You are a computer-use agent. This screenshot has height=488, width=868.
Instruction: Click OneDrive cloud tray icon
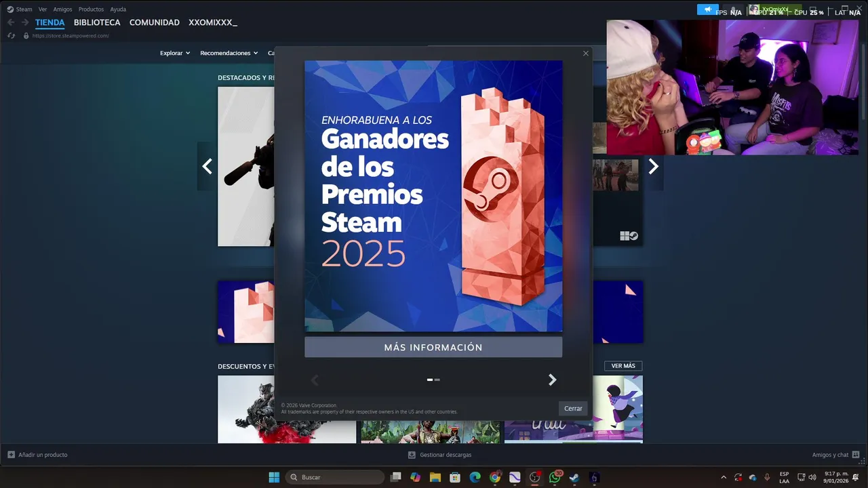point(753,477)
